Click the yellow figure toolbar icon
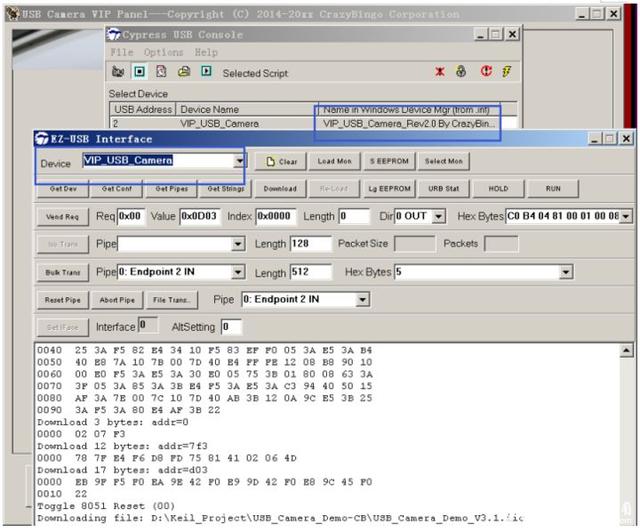Image resolution: width=640 pixels, height=532 pixels. coord(461,71)
